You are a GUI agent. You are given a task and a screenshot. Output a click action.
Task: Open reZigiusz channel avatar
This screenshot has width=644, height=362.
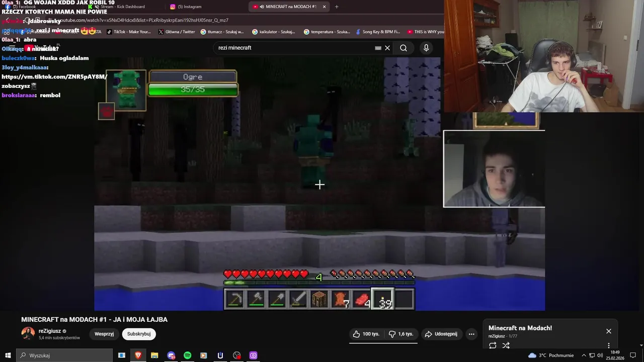[x=28, y=334]
